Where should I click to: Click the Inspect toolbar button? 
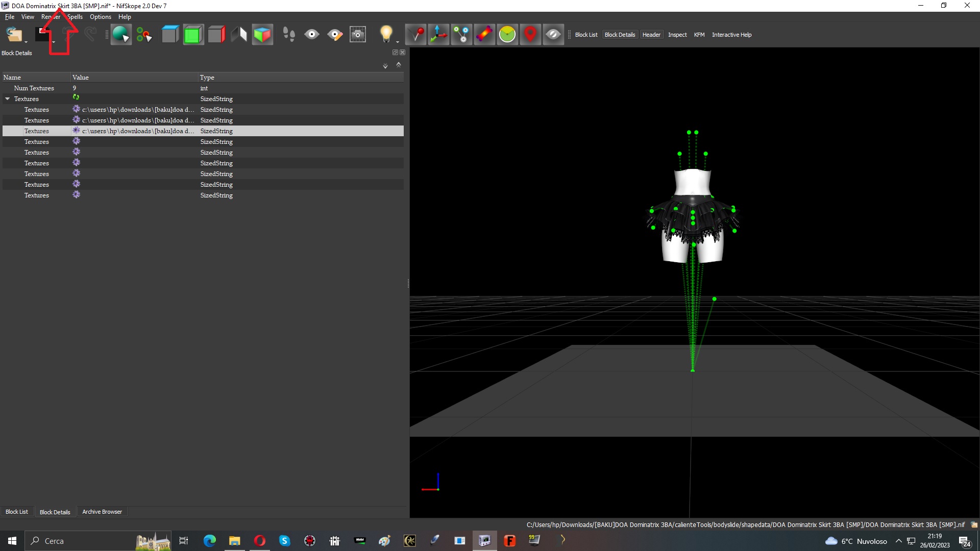(677, 35)
